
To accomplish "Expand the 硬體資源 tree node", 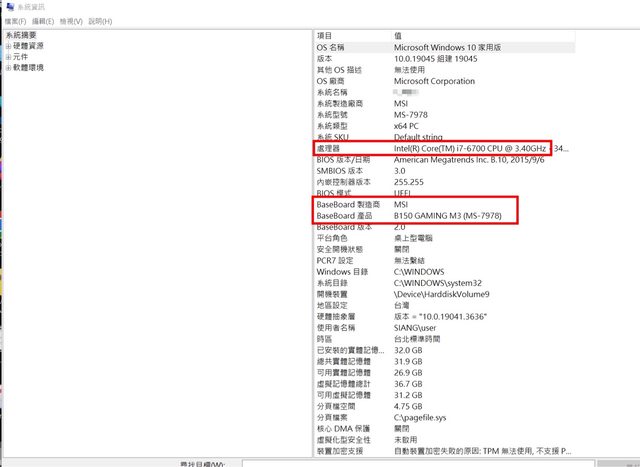I will coord(8,46).
